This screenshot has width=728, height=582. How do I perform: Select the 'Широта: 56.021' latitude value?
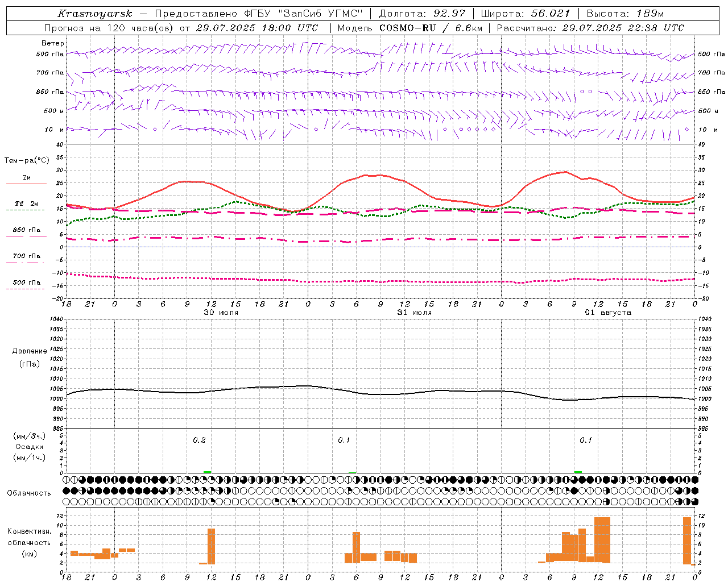point(525,14)
